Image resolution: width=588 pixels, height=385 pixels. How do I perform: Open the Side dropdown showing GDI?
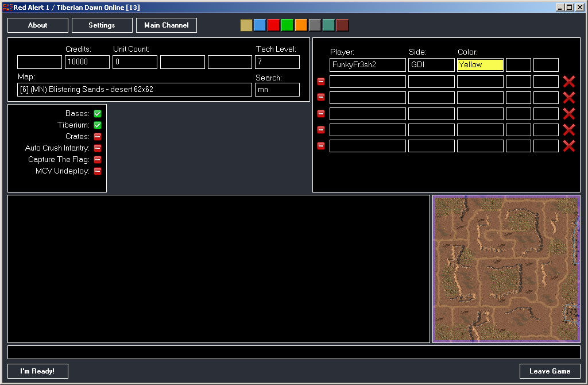(431, 65)
